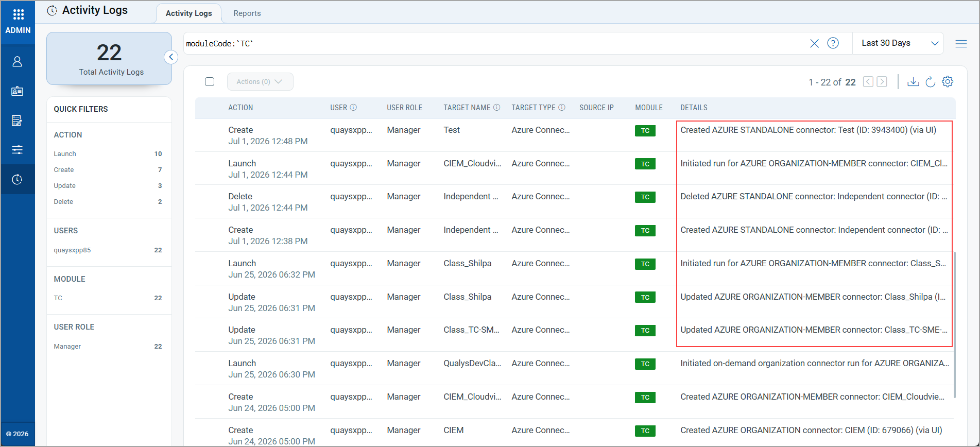Show info for TARGET NAME column
The height and width of the screenshot is (447, 980).
[x=497, y=108]
